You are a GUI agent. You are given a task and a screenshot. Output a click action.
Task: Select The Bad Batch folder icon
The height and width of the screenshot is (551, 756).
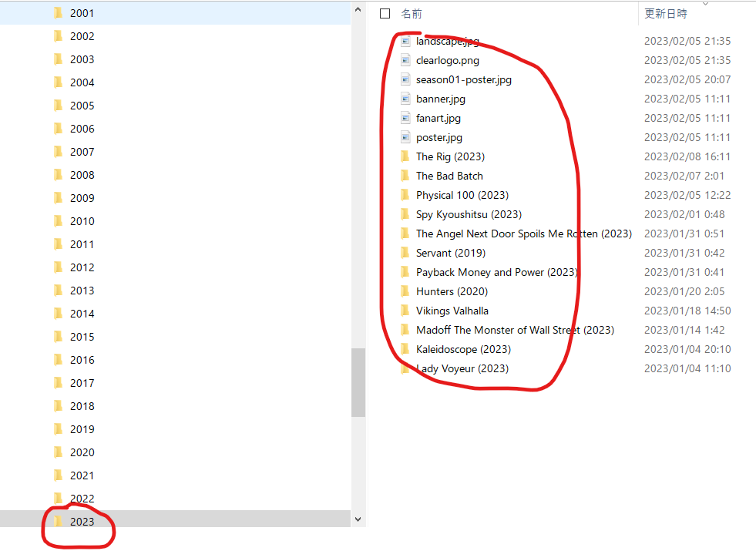[405, 176]
